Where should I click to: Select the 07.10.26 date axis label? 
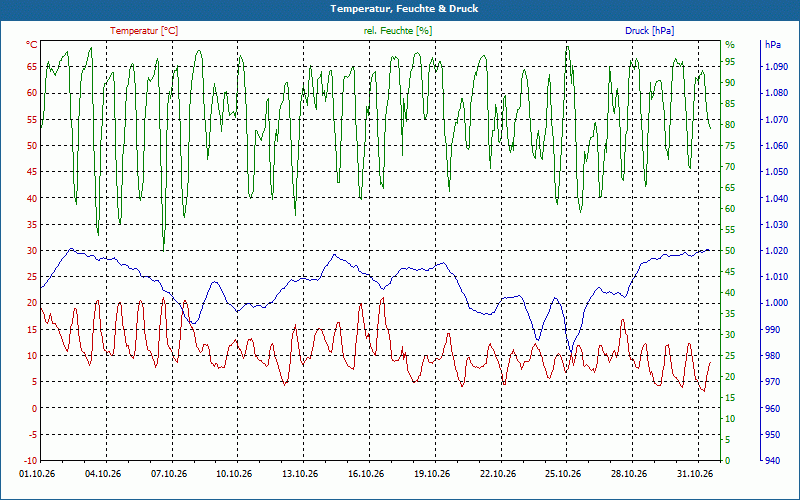(170, 474)
